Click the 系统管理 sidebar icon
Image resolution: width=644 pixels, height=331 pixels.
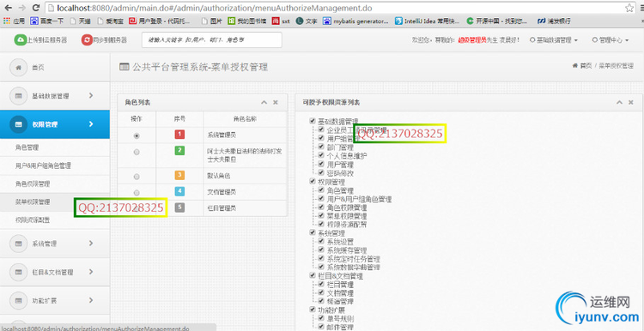click(19, 244)
